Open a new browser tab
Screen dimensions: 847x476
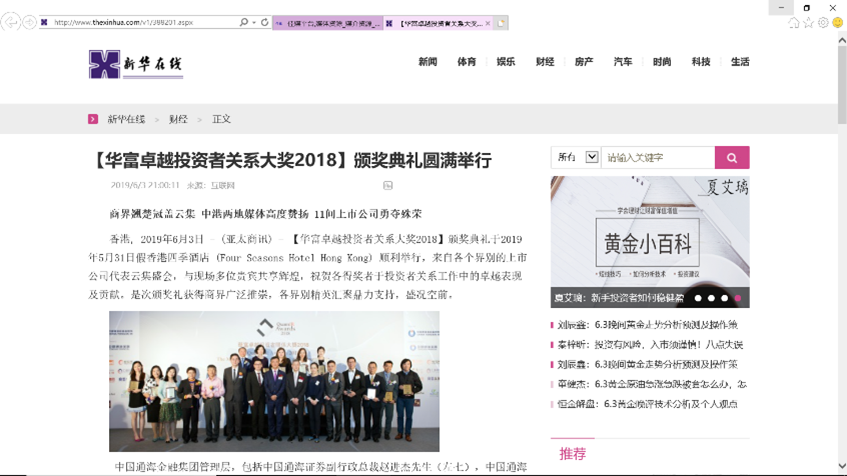501,23
